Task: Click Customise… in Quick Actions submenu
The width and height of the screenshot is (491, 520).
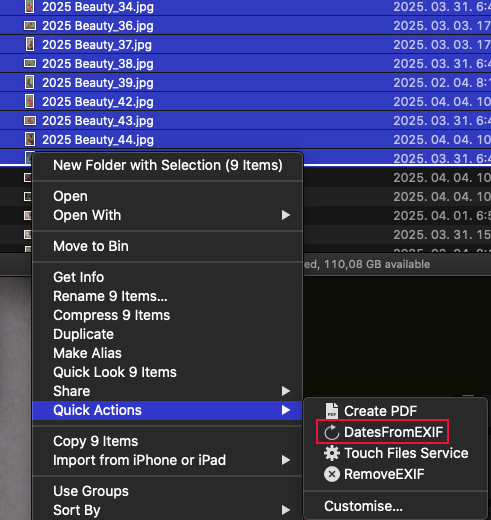Action: tap(363, 506)
